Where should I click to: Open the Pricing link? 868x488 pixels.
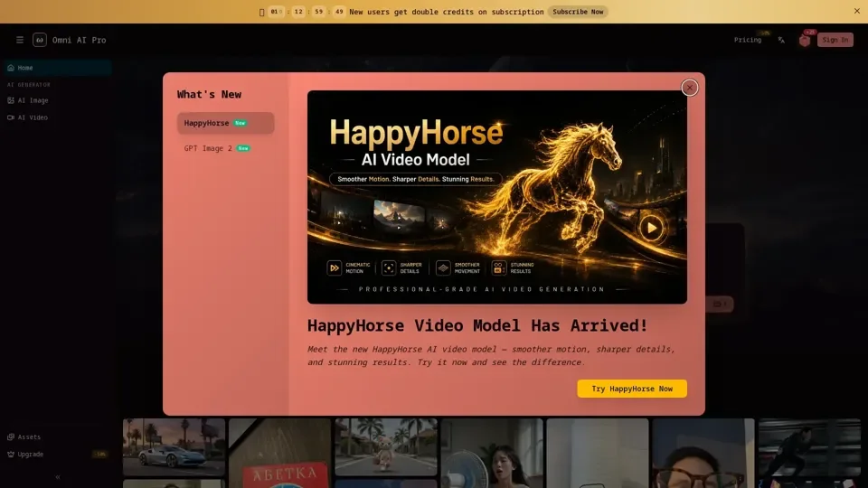pyautogui.click(x=748, y=40)
